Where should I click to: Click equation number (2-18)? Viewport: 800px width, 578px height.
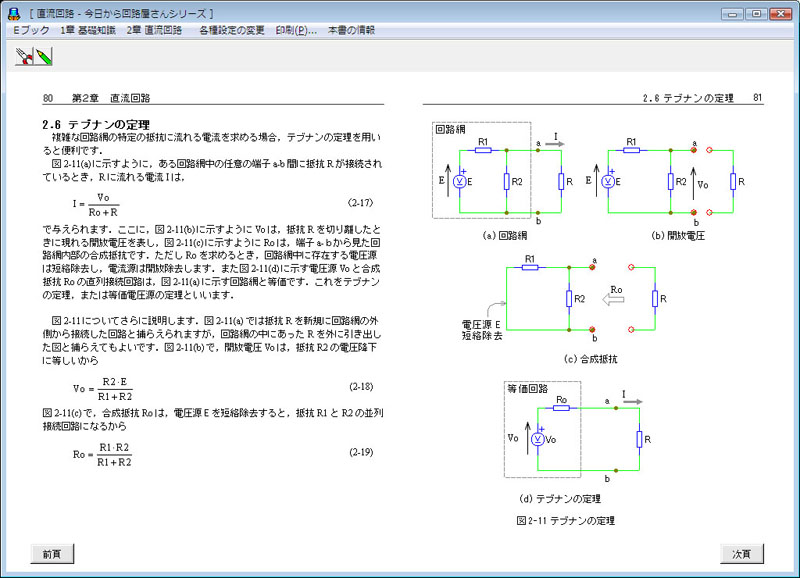(361, 386)
